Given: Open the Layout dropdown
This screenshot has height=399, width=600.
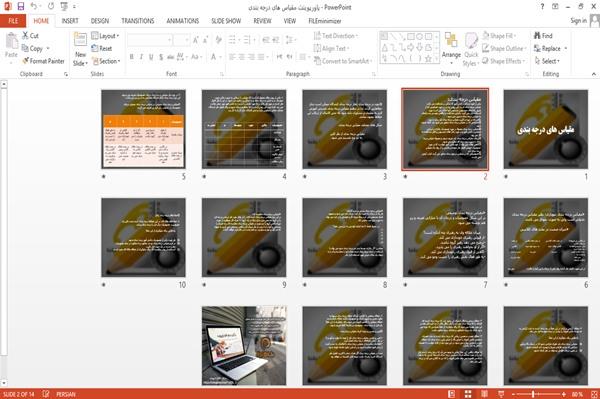Looking at the screenshot, I should 105,36.
